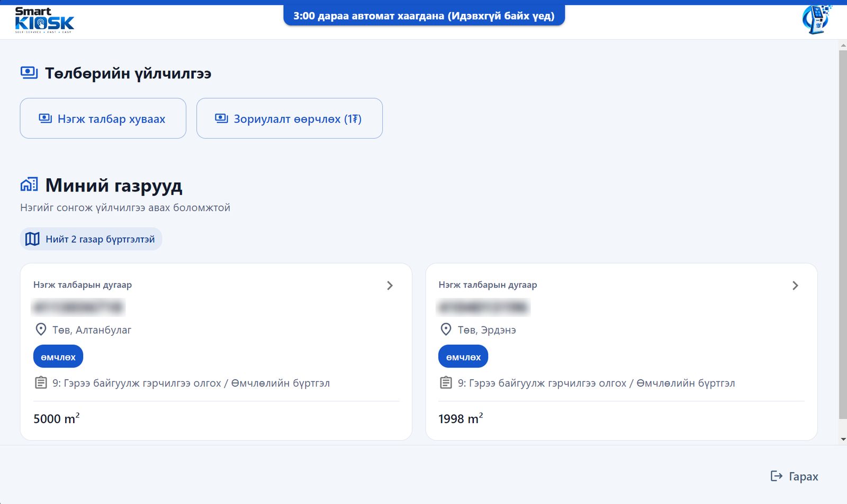Click the Төлбөрийн үйлчилгээ heading

coord(128,74)
